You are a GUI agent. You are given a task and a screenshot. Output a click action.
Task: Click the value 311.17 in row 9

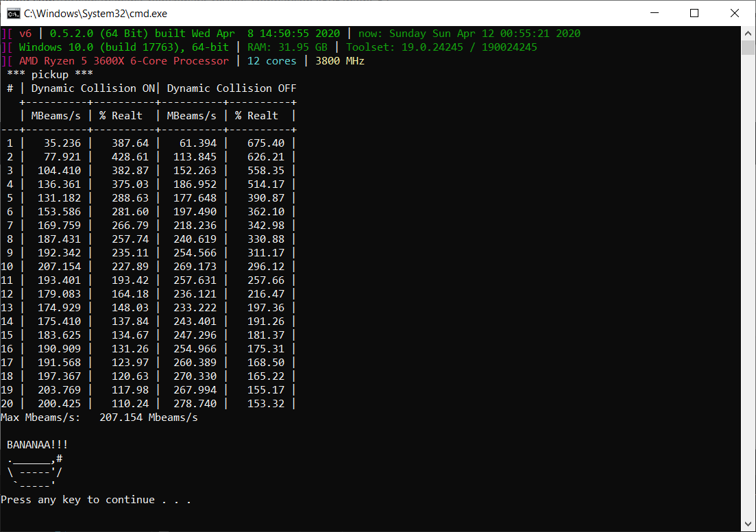[266, 253]
